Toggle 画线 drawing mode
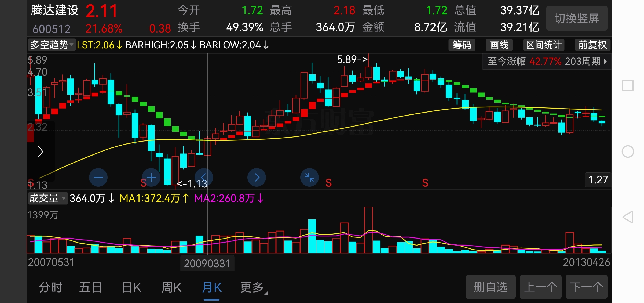The width and height of the screenshot is (644, 303). tap(499, 45)
